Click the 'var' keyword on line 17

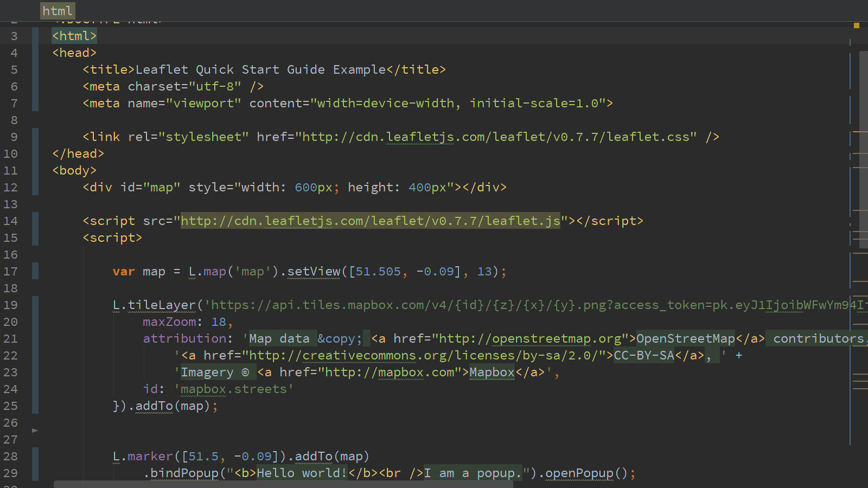click(124, 271)
